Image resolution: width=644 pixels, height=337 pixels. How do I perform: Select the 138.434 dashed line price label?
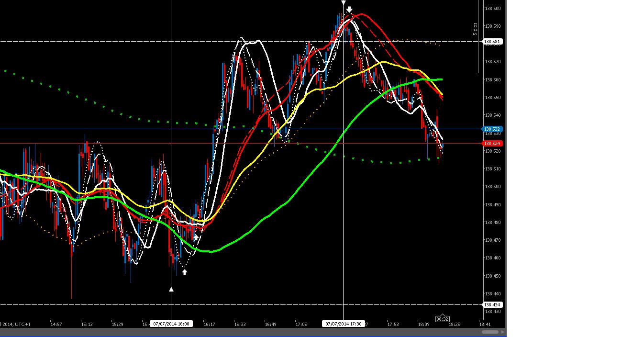tap(492, 305)
